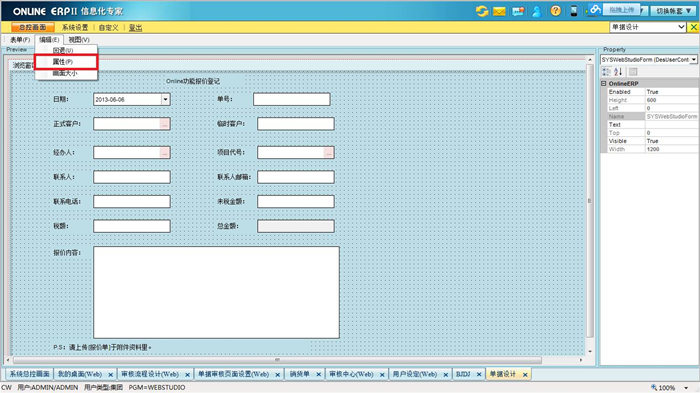Click the horizontal scrollbar of the preview
700x393 pixels.
coord(277,360)
